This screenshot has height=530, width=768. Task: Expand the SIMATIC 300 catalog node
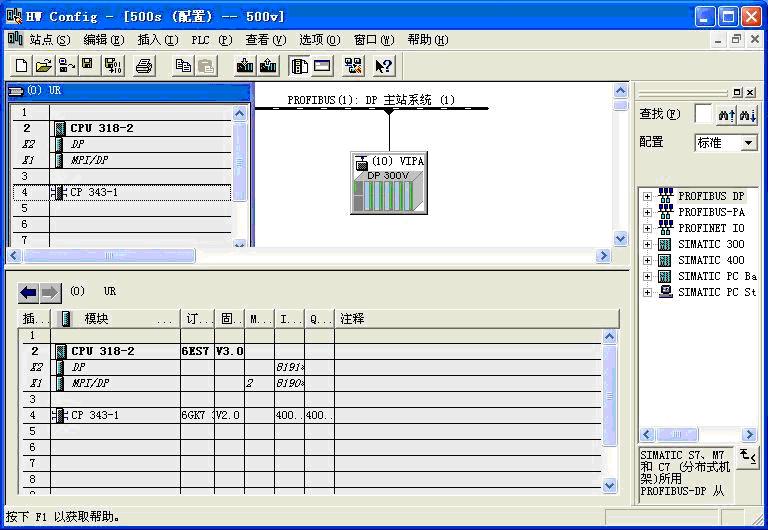647,244
